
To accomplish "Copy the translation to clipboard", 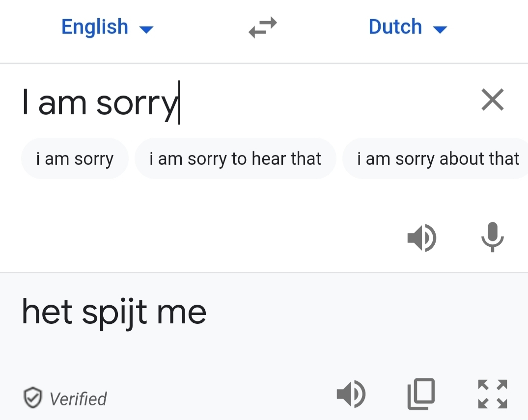I will [x=421, y=394].
